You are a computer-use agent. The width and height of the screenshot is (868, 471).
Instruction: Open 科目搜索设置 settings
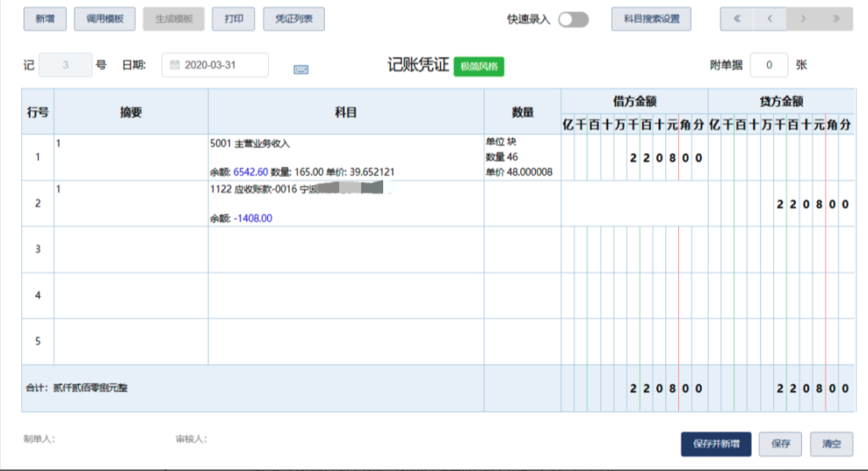(x=651, y=19)
